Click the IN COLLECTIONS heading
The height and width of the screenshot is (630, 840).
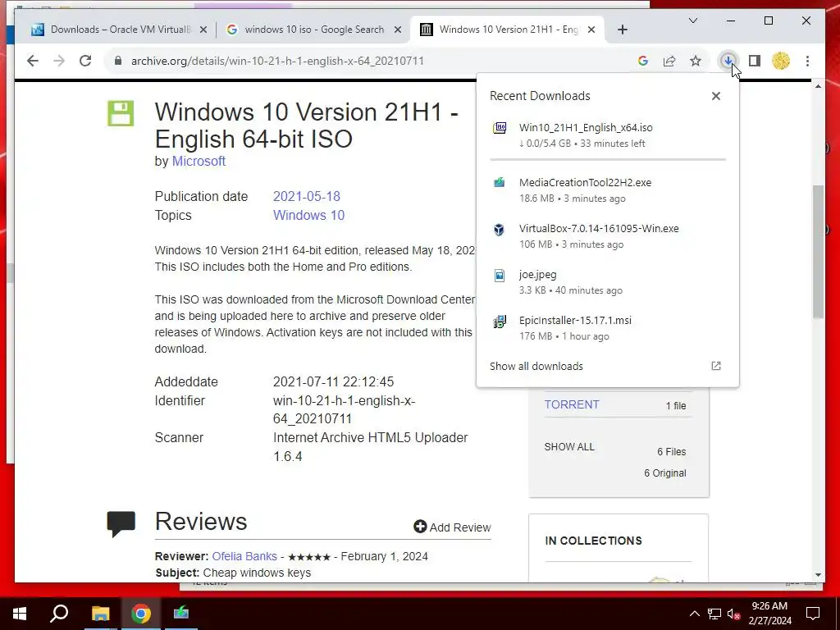(593, 541)
